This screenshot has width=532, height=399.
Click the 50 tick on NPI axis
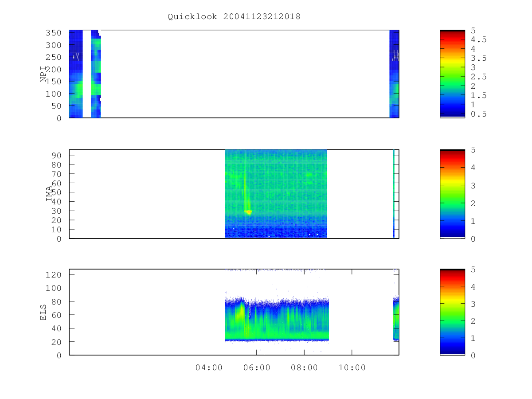tap(58, 106)
